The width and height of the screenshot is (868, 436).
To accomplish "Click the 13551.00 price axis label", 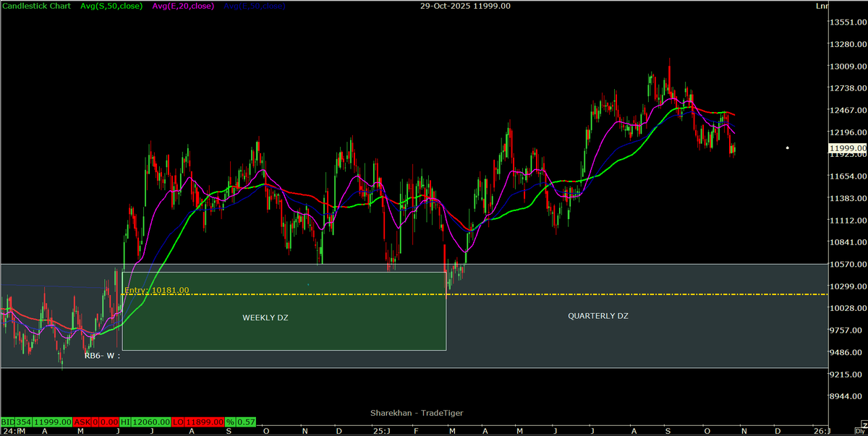I will pyautogui.click(x=848, y=22).
